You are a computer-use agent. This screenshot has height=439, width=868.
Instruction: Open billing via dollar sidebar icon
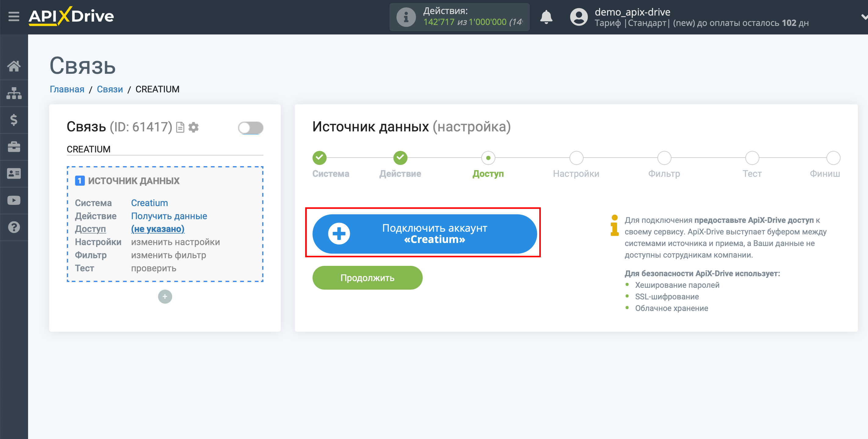click(x=14, y=120)
